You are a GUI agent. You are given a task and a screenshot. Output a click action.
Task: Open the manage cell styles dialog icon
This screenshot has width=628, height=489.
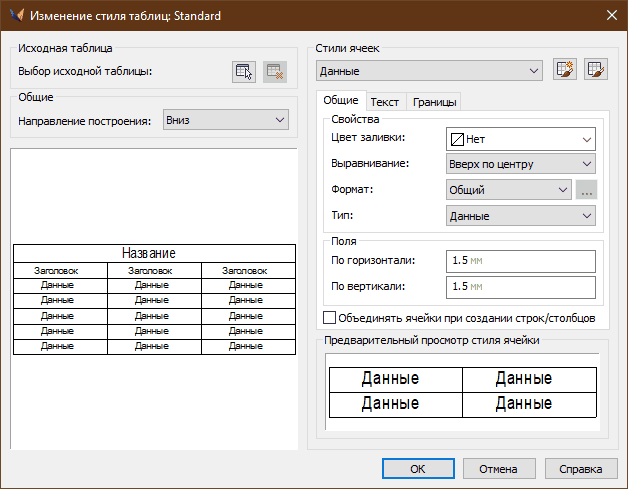pyautogui.click(x=596, y=70)
